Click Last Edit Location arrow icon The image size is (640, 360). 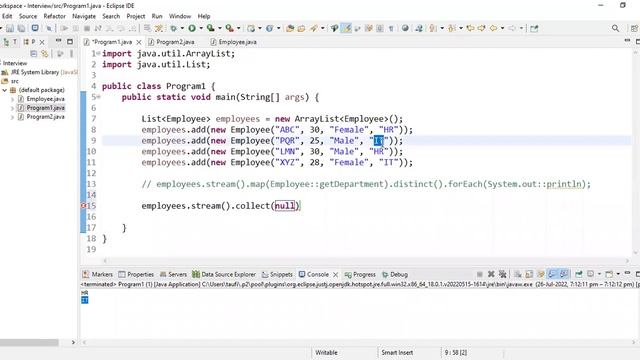click(470, 28)
